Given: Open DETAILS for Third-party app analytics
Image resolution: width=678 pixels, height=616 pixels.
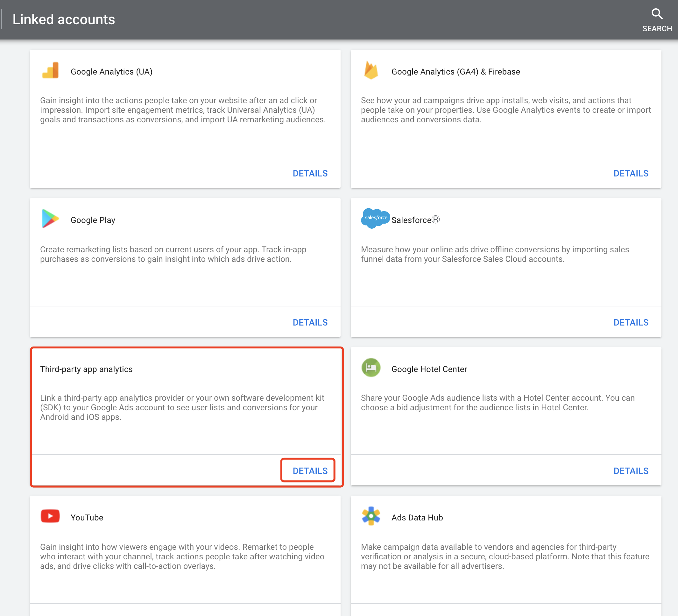Looking at the screenshot, I should 310,471.
